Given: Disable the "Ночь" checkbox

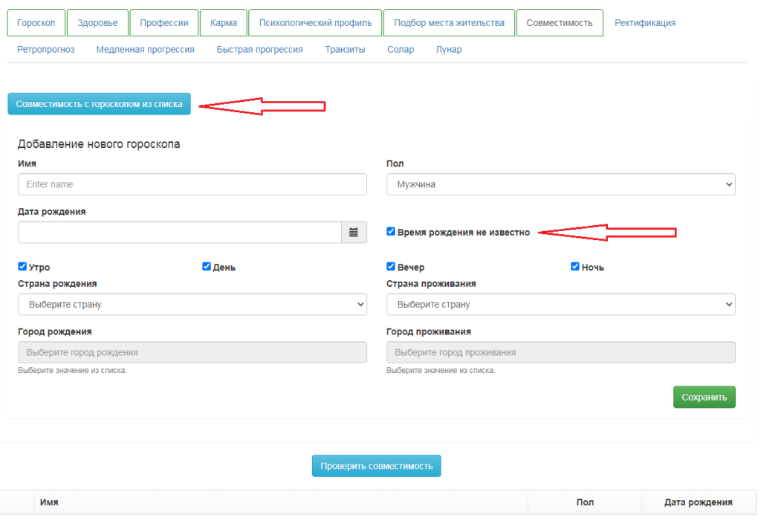Looking at the screenshot, I should point(575,267).
